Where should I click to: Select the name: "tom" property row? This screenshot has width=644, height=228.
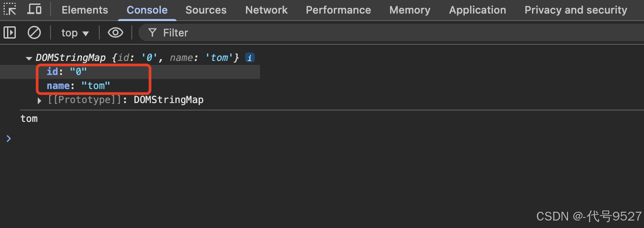78,85
